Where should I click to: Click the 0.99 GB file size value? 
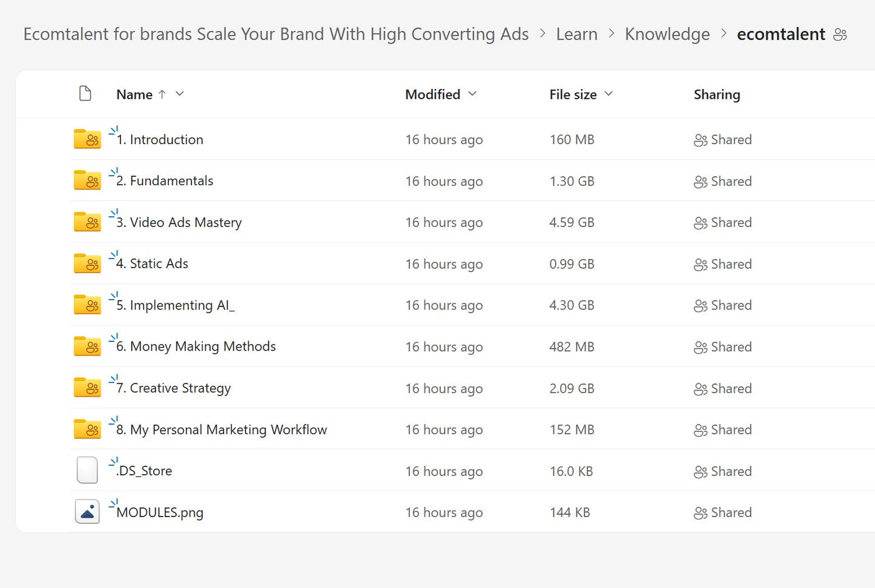(x=572, y=265)
